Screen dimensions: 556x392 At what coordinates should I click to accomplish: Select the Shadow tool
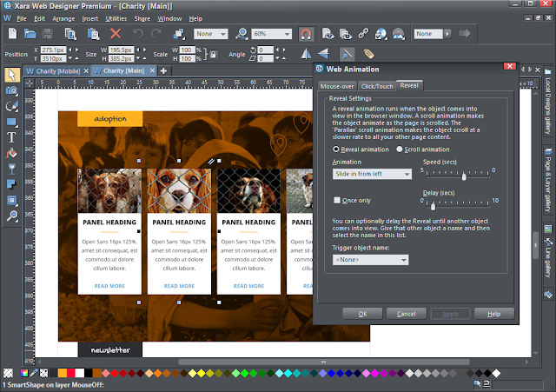11,184
